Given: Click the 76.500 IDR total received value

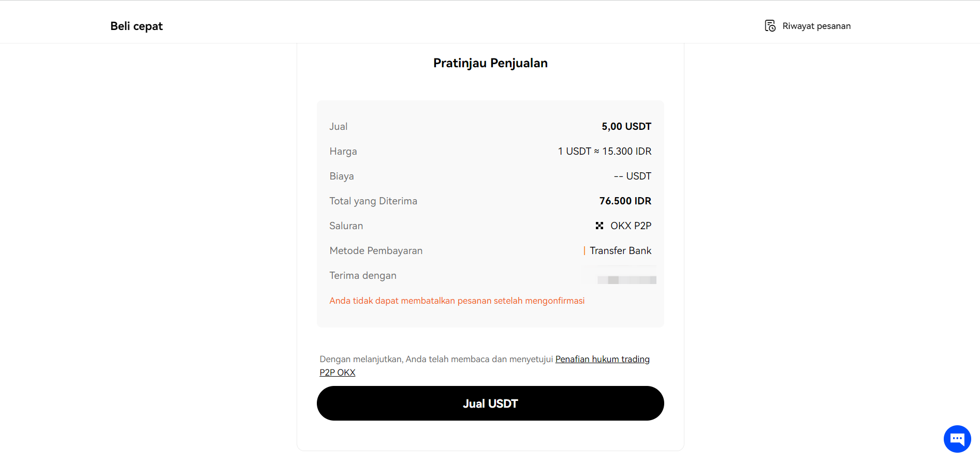Looking at the screenshot, I should 625,201.
